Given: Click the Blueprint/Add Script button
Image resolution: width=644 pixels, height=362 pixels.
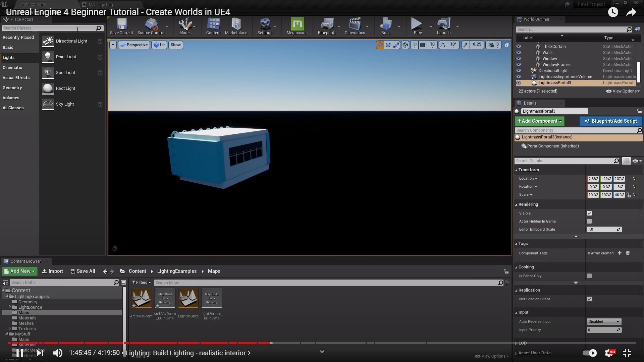Looking at the screenshot, I should [611, 121].
